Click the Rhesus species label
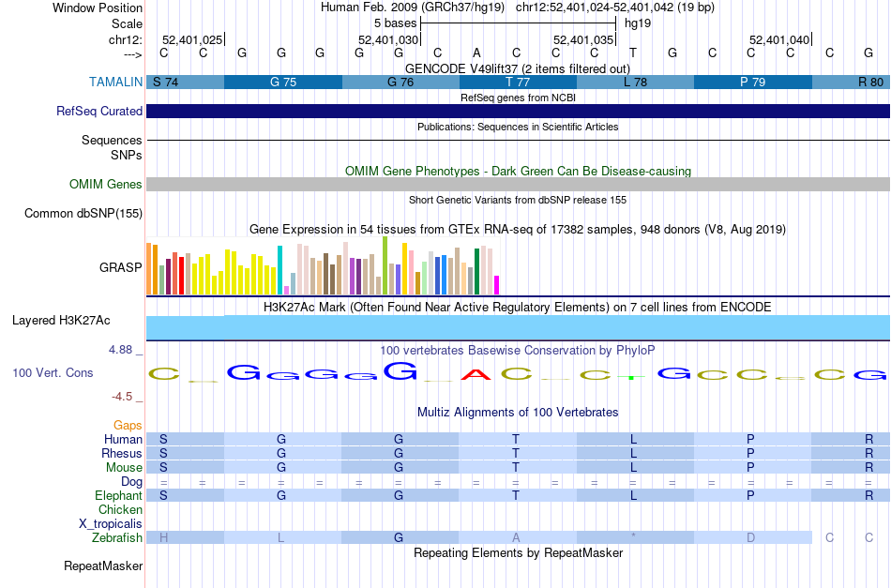 [122, 453]
